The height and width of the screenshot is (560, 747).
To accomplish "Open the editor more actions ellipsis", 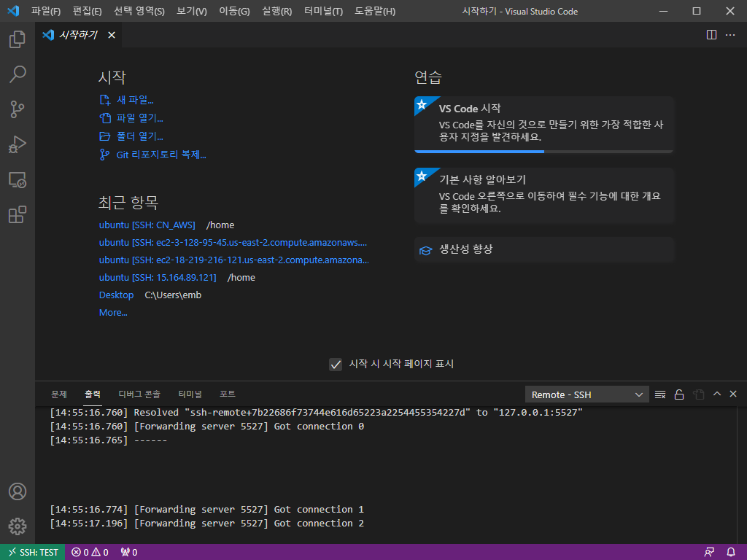I will tap(729, 35).
